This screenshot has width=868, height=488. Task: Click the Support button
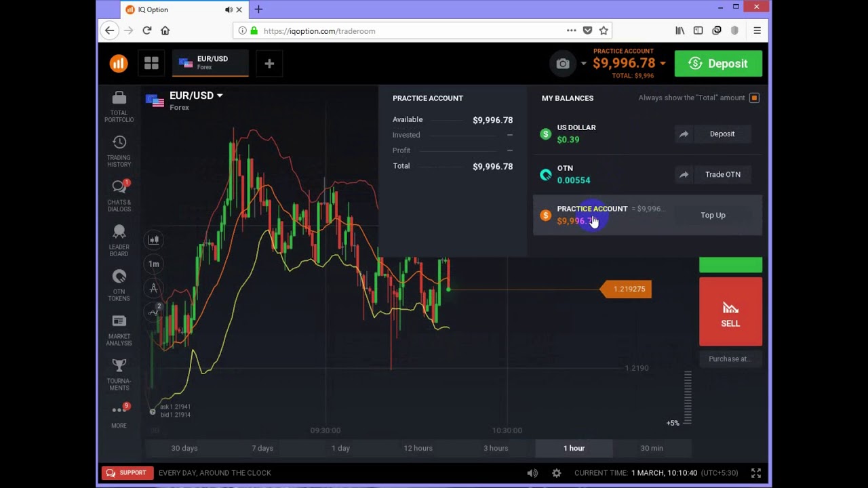pyautogui.click(x=127, y=473)
